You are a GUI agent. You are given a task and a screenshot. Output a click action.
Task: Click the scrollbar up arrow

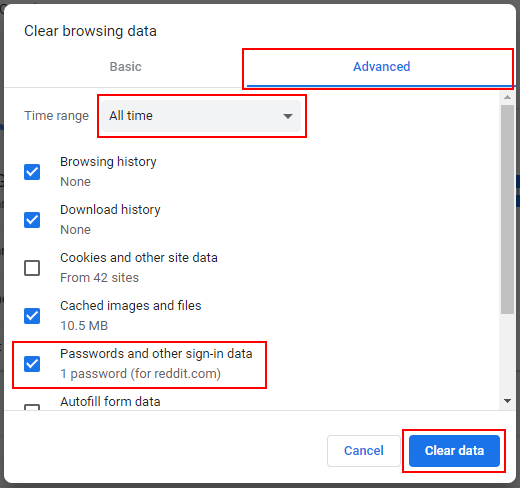pos(507,97)
